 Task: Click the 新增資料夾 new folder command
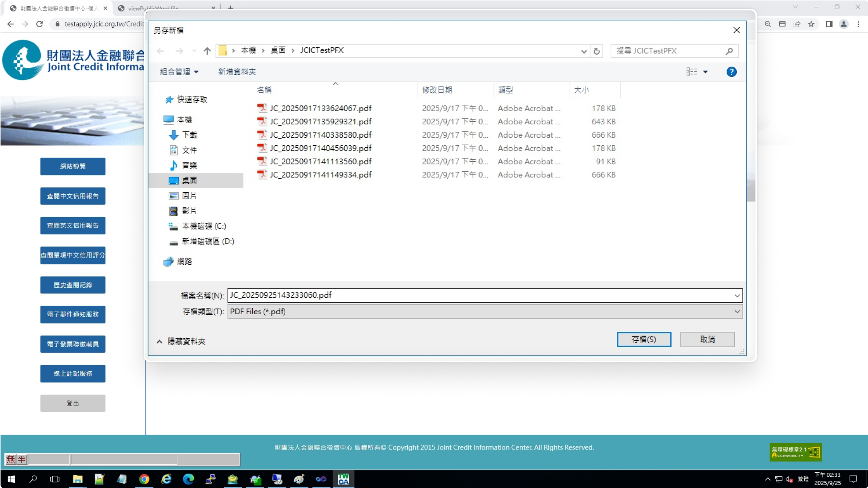[237, 72]
